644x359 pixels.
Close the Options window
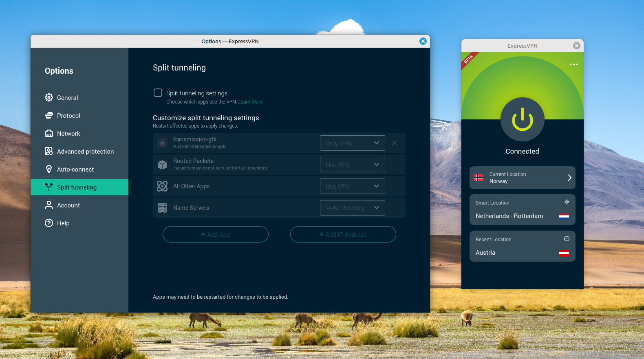pos(423,41)
